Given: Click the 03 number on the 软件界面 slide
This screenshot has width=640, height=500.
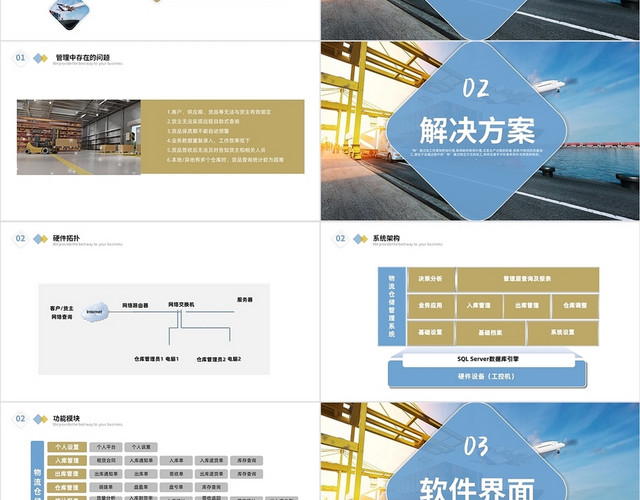Looking at the screenshot, I should point(476,447).
